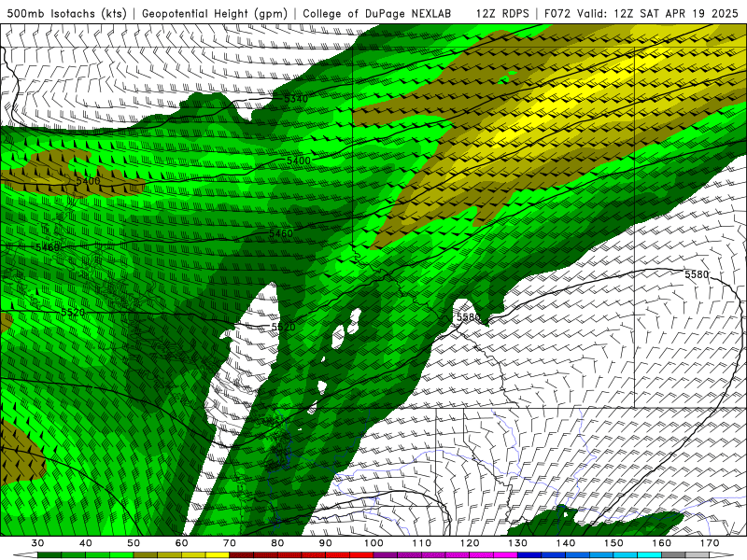The height and width of the screenshot is (560, 747).
Task: Click the 50 knot color bar label
Action: [134, 543]
